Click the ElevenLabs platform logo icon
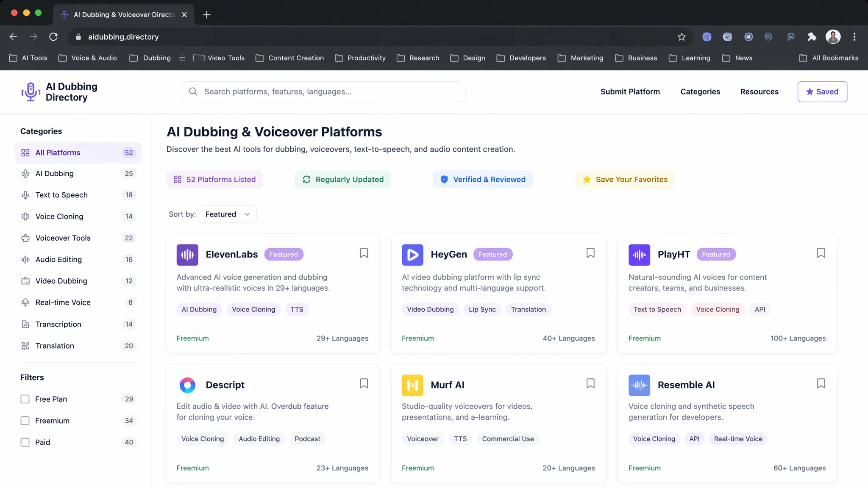The image size is (868, 488). (x=187, y=255)
